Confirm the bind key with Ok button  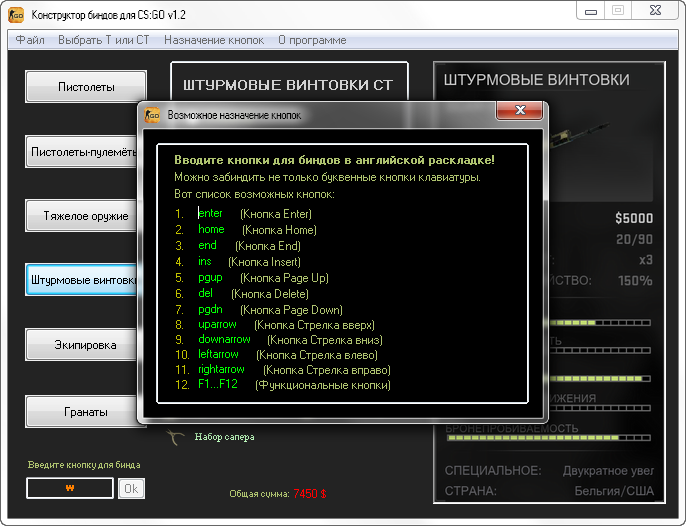tap(131, 488)
